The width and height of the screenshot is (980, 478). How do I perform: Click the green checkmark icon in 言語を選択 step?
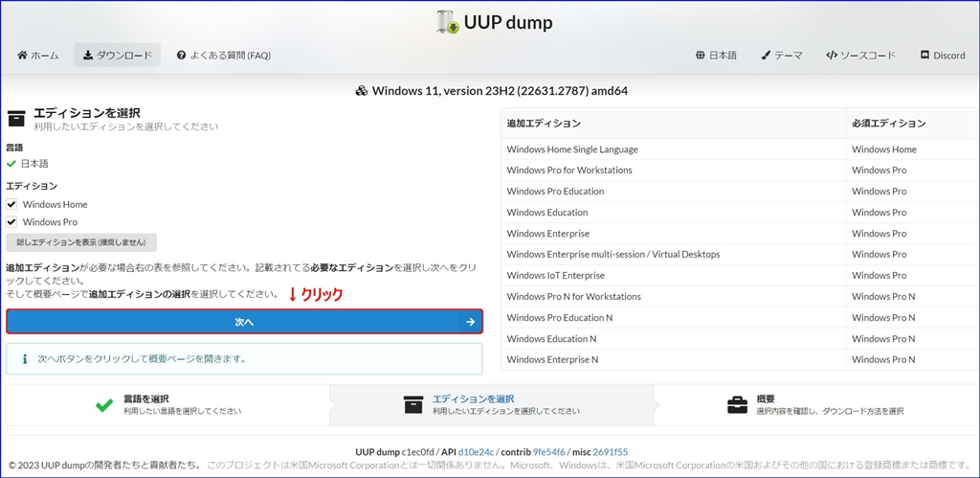104,405
